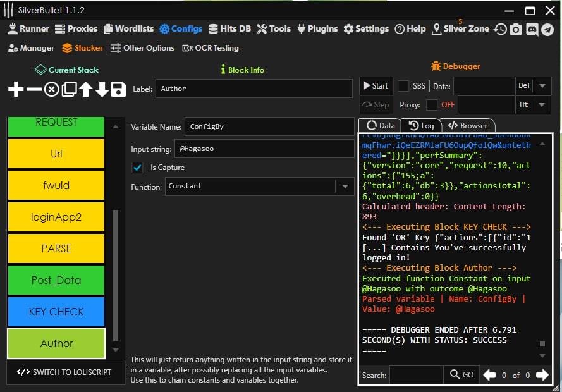Click the duplicate block icon
Viewport: 562px width, 392px height.
[x=69, y=90]
